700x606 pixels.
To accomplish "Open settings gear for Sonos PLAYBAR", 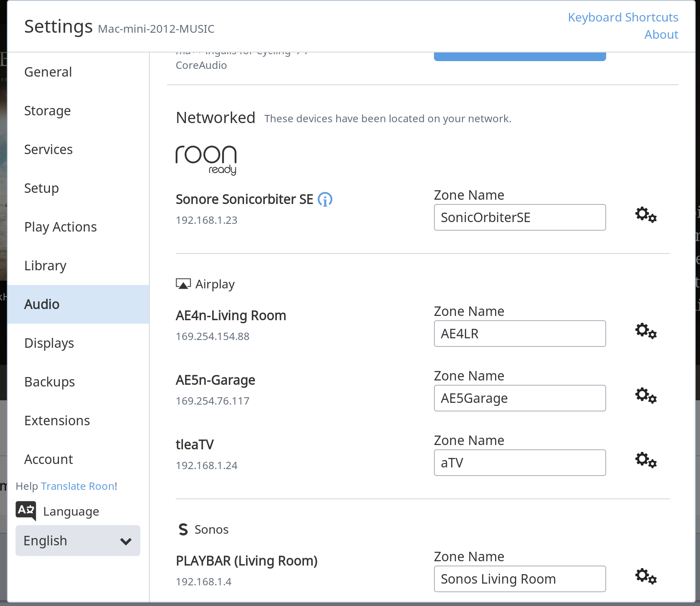I will tap(646, 576).
